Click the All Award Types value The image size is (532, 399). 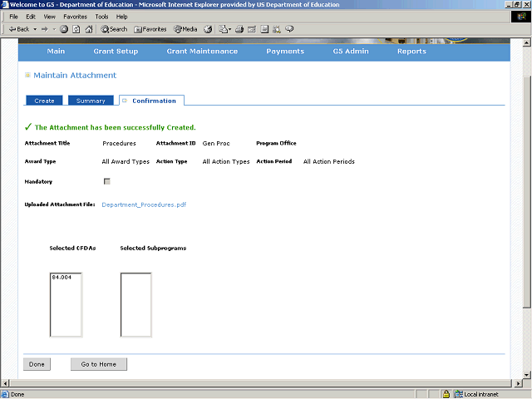(x=126, y=161)
